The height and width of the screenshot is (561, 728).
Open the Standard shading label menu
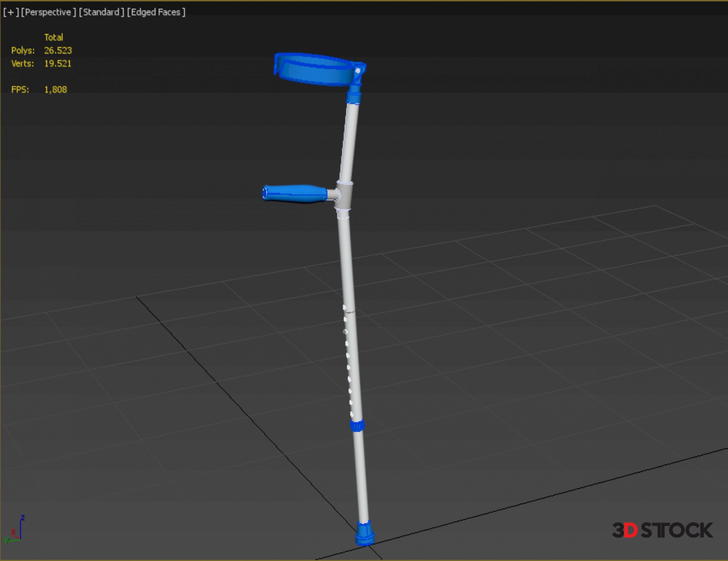point(101,12)
